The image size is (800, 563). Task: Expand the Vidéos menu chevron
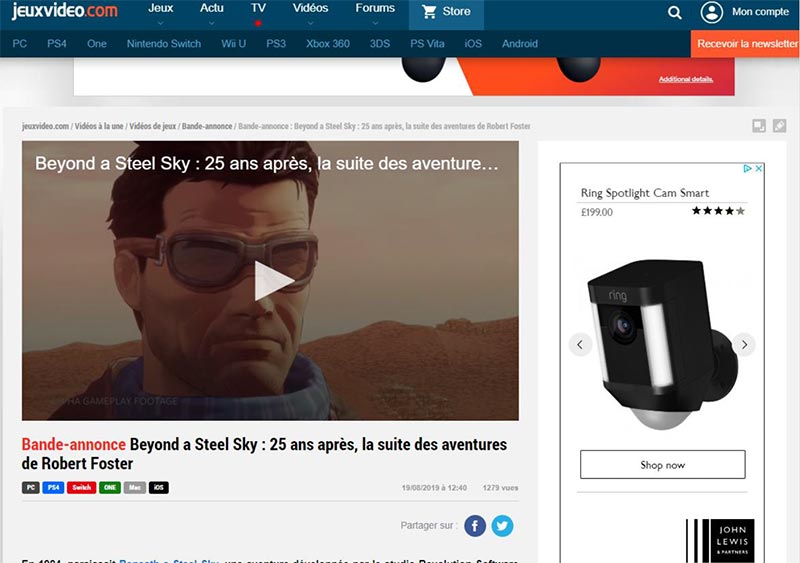310,23
